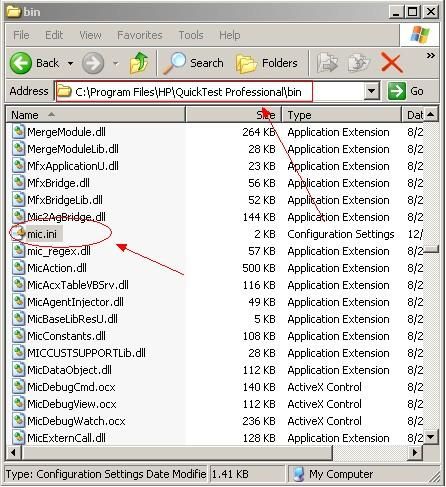Toggle the Folders pane
446x487 pixels.
(x=267, y=63)
